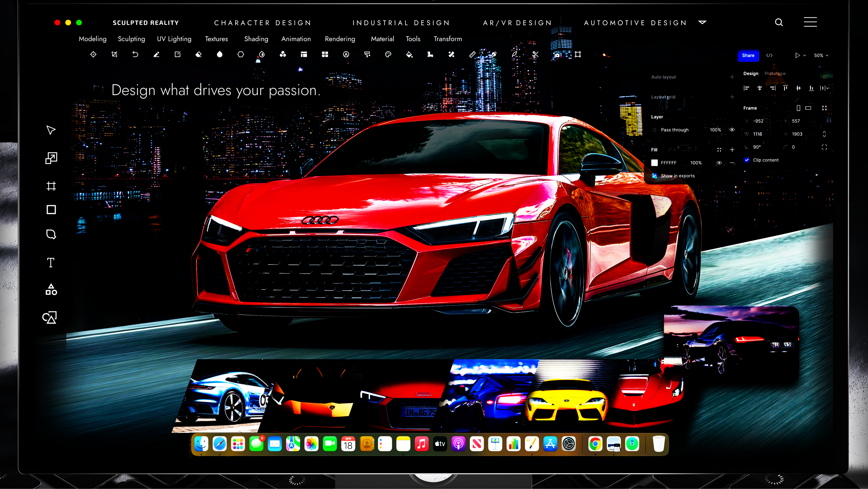Select the crop rotate tool
Screen dimensions: 868x489
coord(114,54)
